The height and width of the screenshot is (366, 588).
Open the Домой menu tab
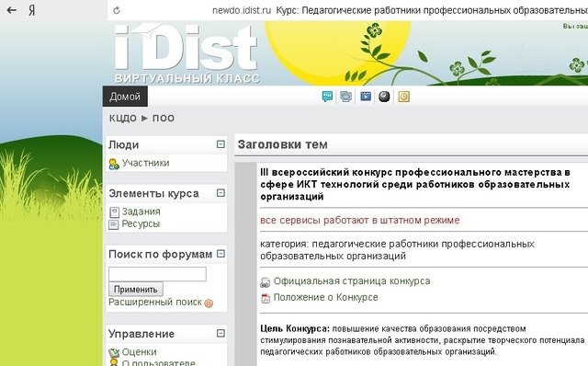pyautogui.click(x=125, y=97)
